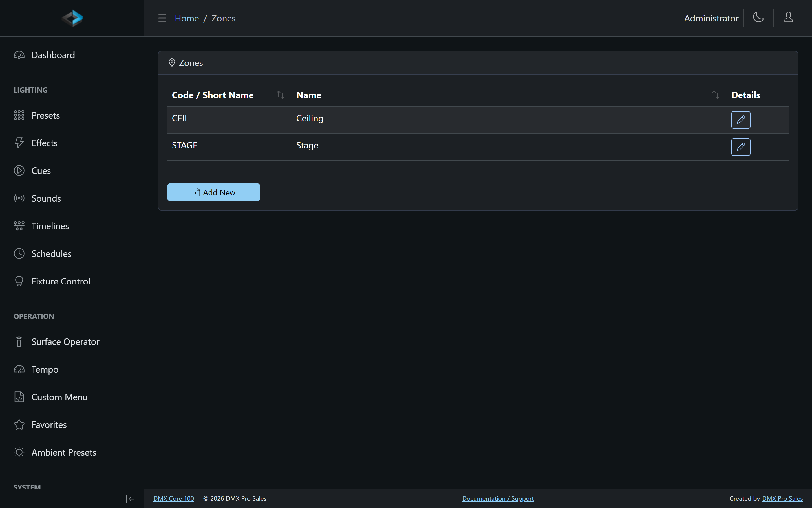
Task: Click the Timelines nodes icon
Action: 19,226
